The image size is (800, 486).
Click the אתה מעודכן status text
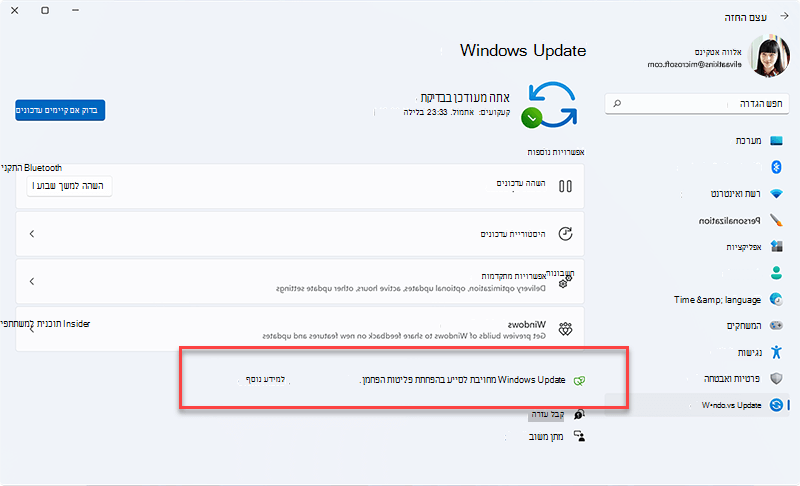pyautogui.click(x=465, y=97)
